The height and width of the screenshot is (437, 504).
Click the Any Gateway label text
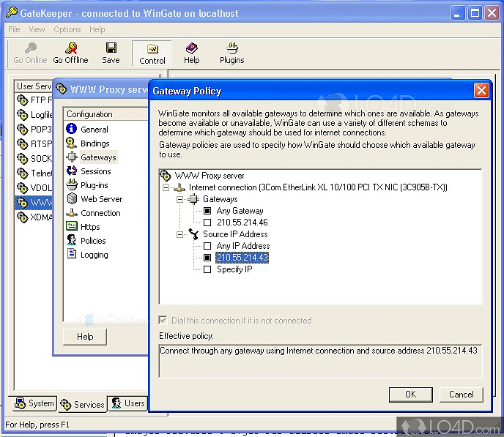(240, 211)
